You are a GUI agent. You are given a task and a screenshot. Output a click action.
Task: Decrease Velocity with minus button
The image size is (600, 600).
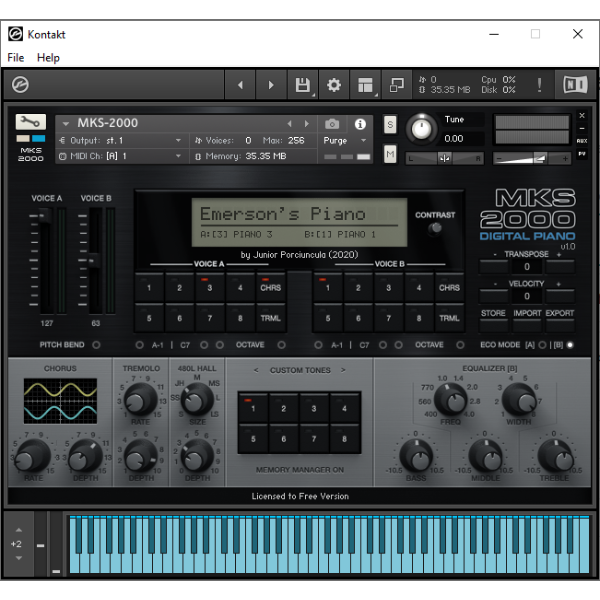494,296
